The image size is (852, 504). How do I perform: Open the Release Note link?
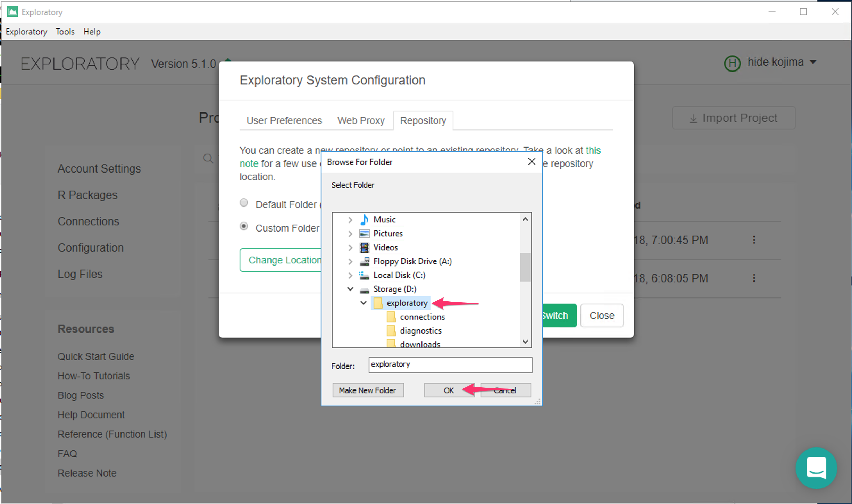pyautogui.click(x=87, y=473)
